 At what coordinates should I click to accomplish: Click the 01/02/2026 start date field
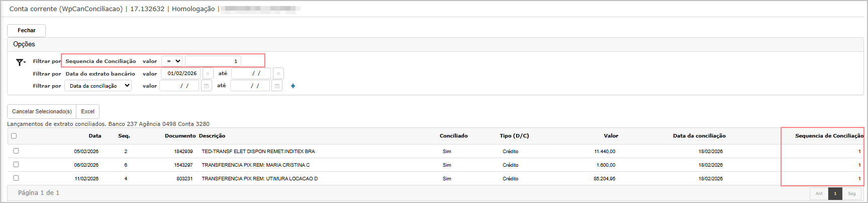pyautogui.click(x=181, y=74)
